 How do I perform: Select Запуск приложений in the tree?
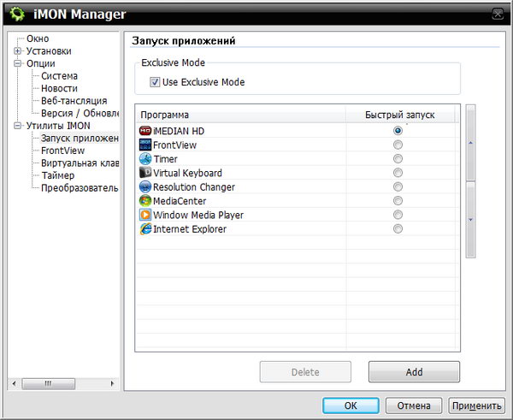point(80,138)
